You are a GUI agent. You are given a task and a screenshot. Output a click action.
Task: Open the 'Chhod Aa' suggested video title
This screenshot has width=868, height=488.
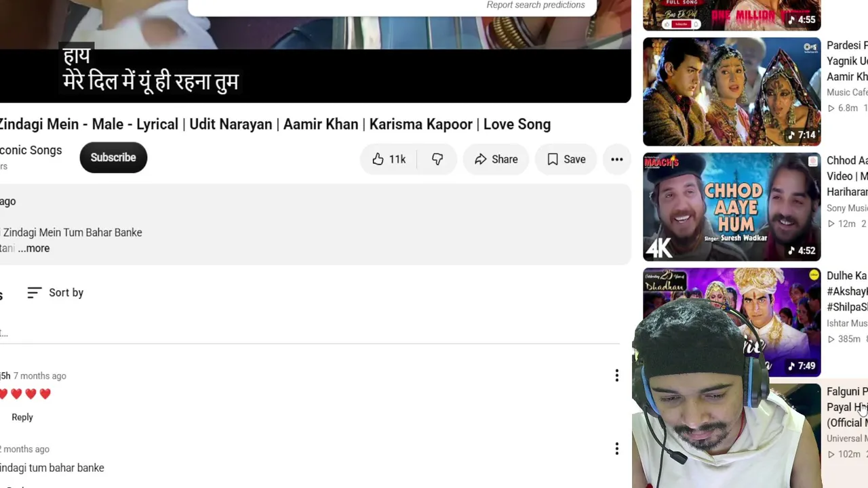click(847, 176)
